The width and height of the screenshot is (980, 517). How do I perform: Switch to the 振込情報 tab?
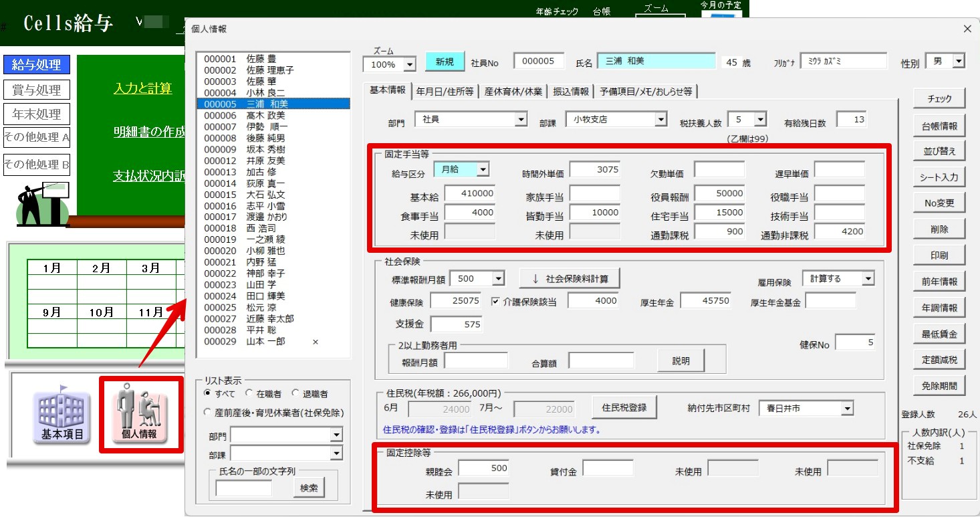[571, 92]
